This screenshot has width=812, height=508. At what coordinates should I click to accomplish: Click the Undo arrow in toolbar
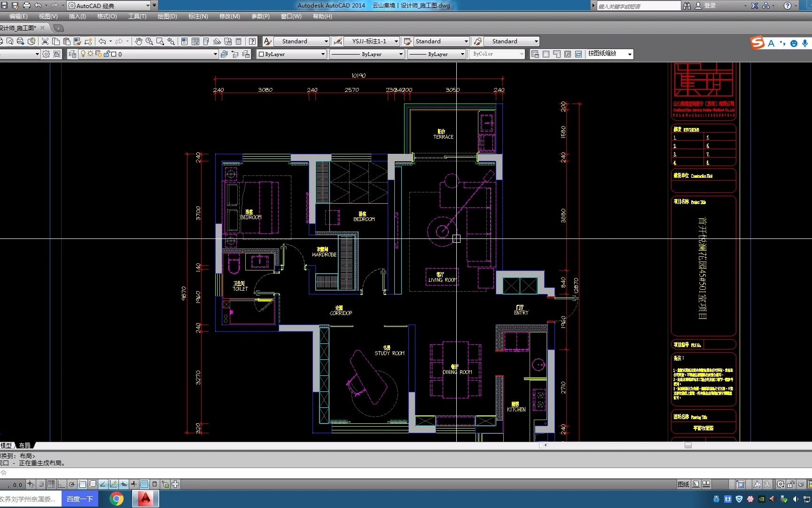[x=102, y=41]
